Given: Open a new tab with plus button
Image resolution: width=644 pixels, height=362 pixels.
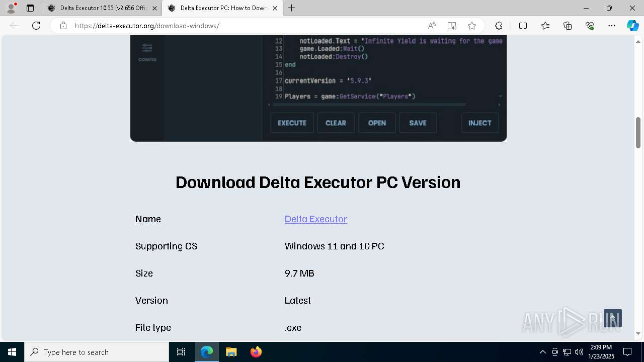Looking at the screenshot, I should (x=292, y=8).
